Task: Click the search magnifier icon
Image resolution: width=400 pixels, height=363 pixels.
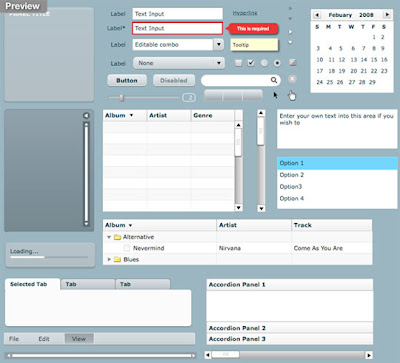Action: (274, 80)
